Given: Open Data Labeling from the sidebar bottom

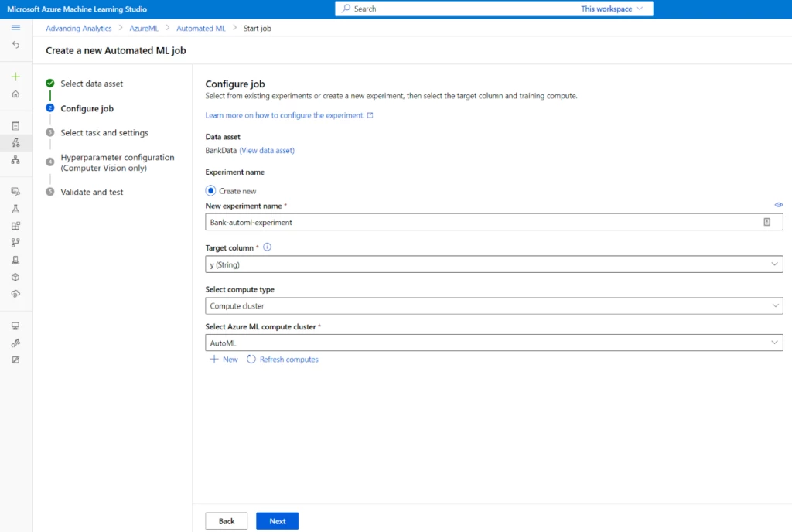Looking at the screenshot, I should pos(15,359).
